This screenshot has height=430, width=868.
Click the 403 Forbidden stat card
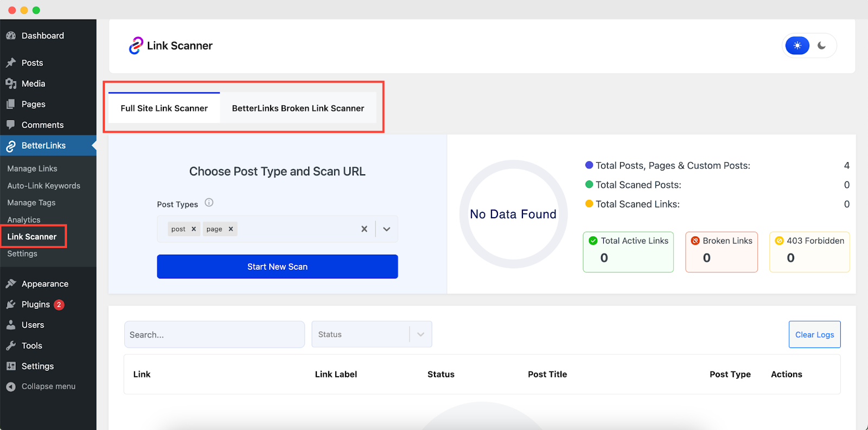pos(809,252)
